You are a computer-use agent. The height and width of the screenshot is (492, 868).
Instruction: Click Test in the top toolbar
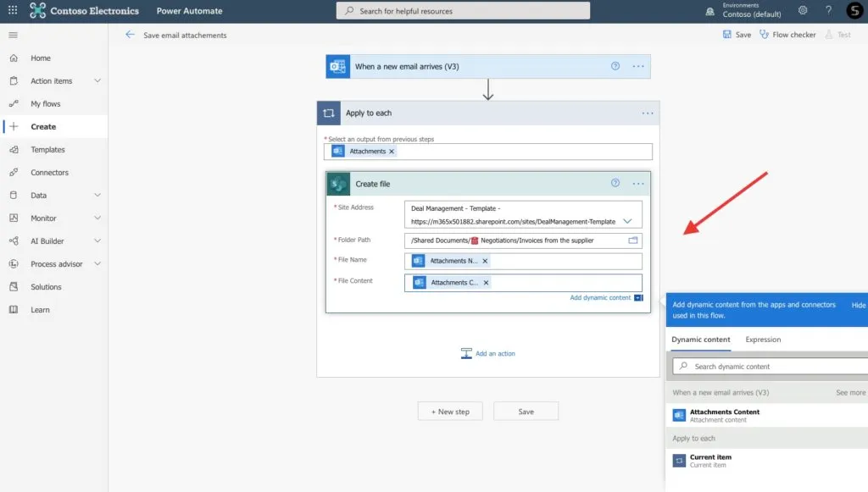837,34
